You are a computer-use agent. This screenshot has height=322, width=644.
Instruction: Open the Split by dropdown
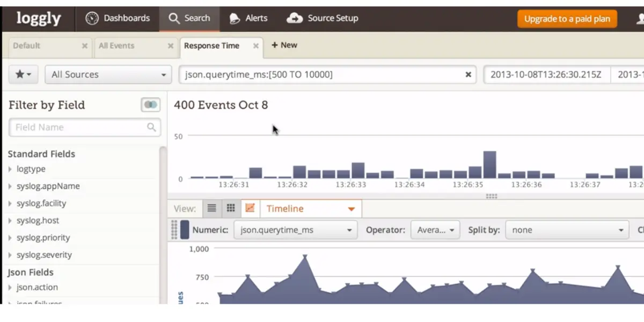pos(567,230)
